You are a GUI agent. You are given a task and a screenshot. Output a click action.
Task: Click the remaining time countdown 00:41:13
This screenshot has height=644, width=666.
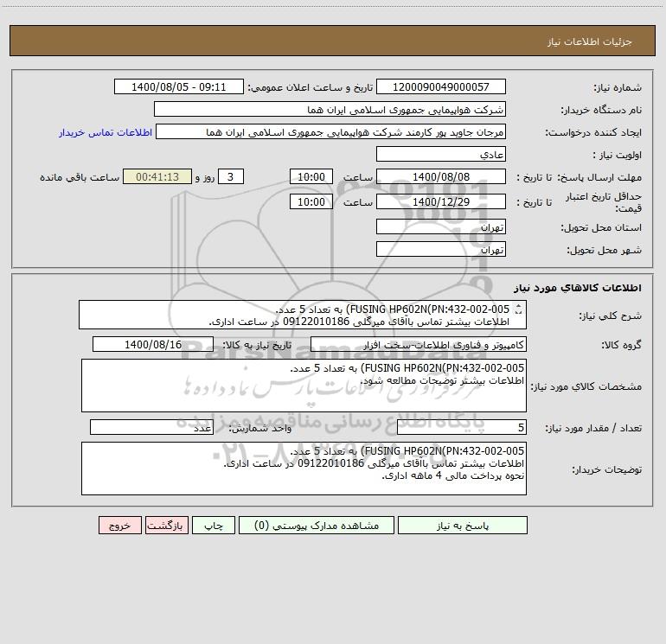pyautogui.click(x=157, y=176)
